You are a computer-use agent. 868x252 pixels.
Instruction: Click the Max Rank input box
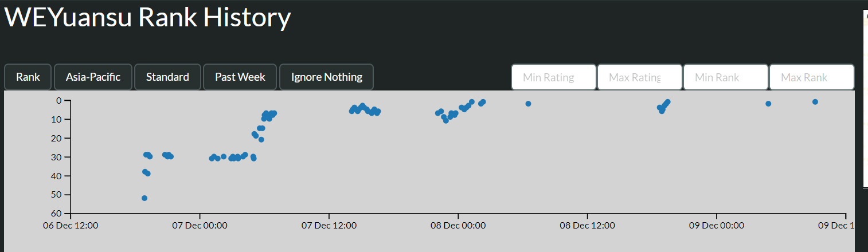click(811, 77)
